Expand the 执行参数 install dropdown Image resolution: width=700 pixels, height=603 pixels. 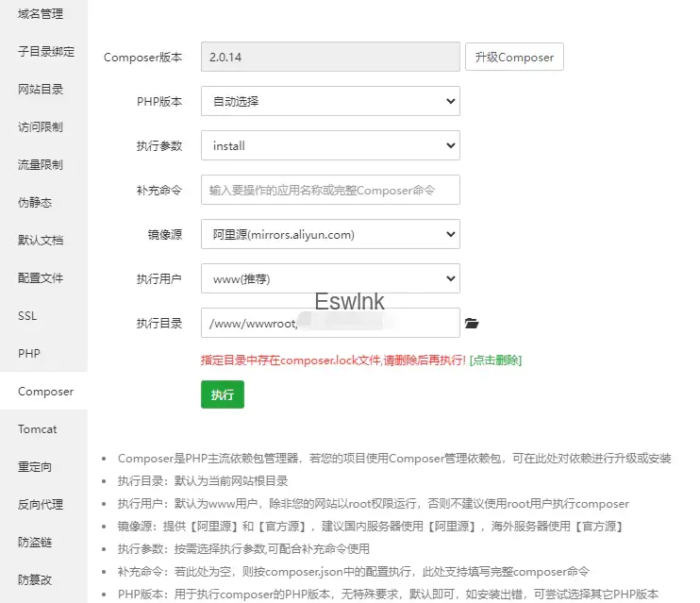tap(329, 146)
